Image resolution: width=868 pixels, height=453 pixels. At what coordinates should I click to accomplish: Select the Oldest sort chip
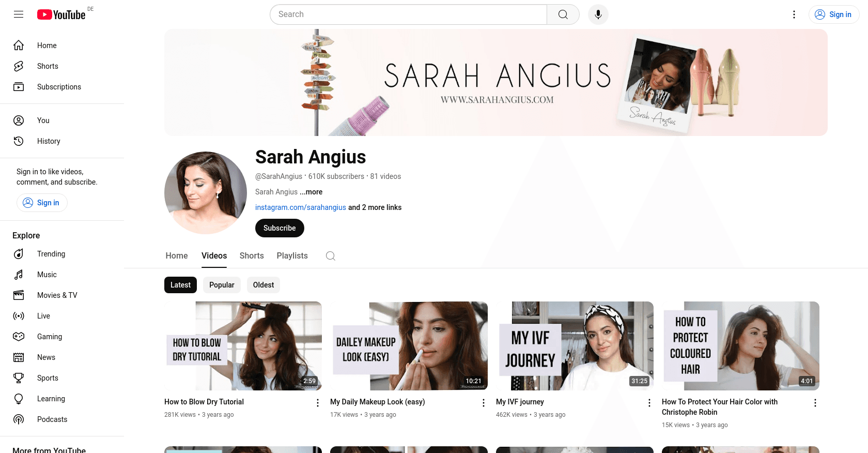click(x=263, y=285)
